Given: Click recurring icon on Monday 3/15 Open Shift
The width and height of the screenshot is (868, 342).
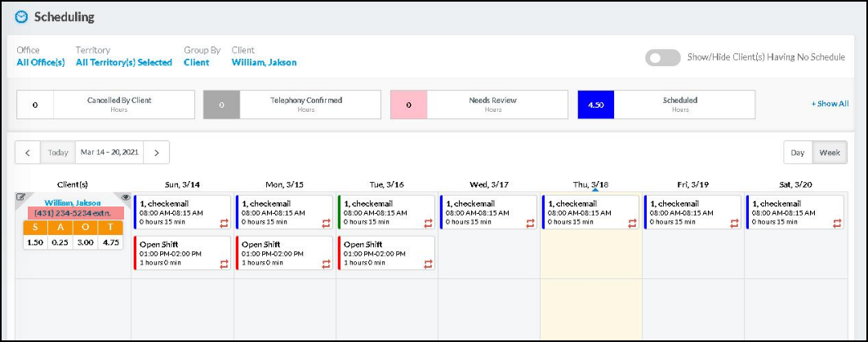Looking at the screenshot, I should 327,264.
